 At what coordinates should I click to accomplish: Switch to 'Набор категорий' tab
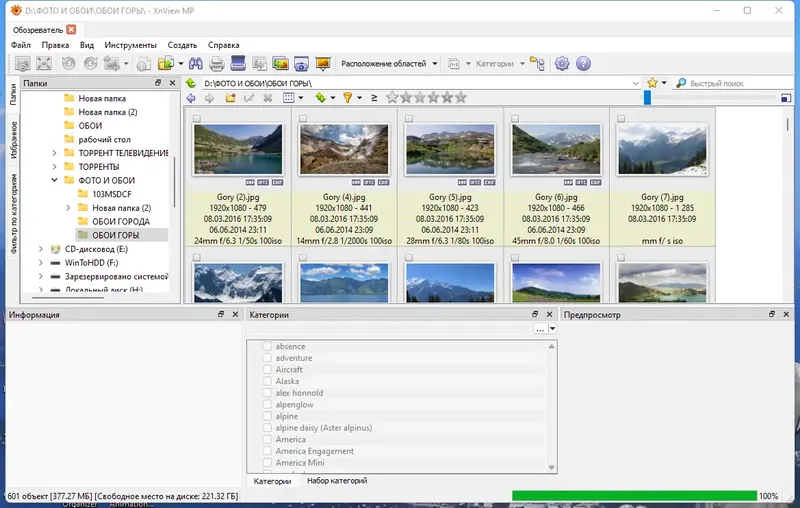pyautogui.click(x=336, y=481)
